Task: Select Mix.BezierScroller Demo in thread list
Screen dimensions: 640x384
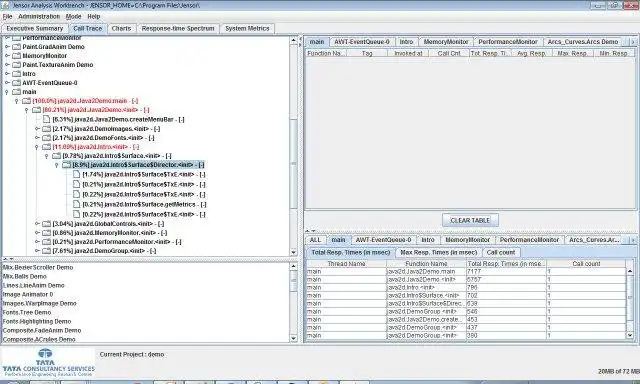Action: click(38, 267)
